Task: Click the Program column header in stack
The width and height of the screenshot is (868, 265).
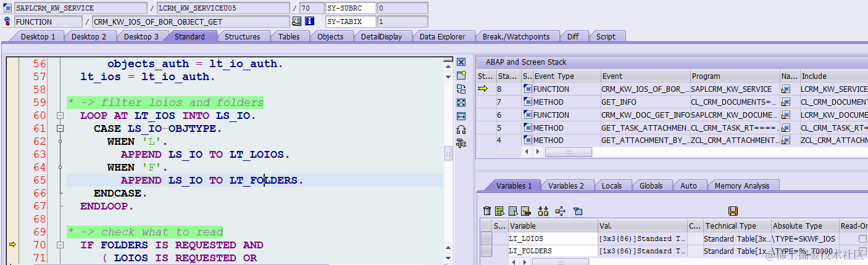Action: 735,76
